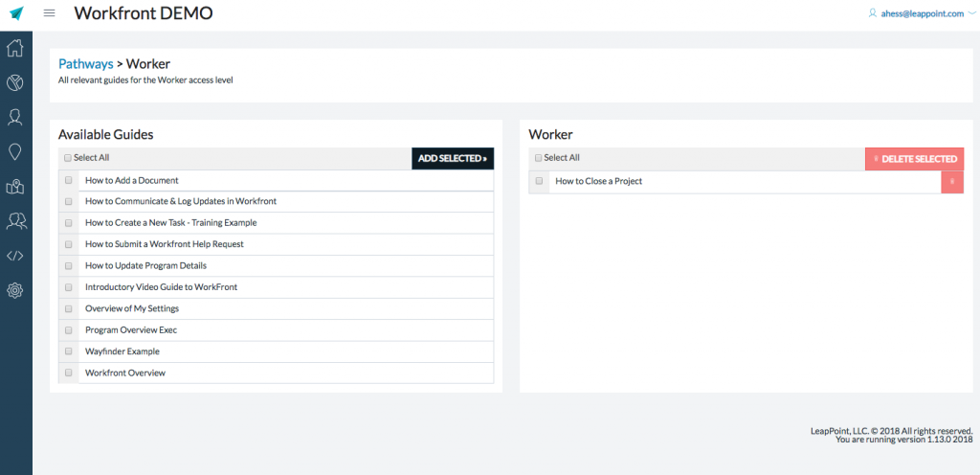
Task: Tick the How to Add a Document checkbox
Action: pos(69,180)
